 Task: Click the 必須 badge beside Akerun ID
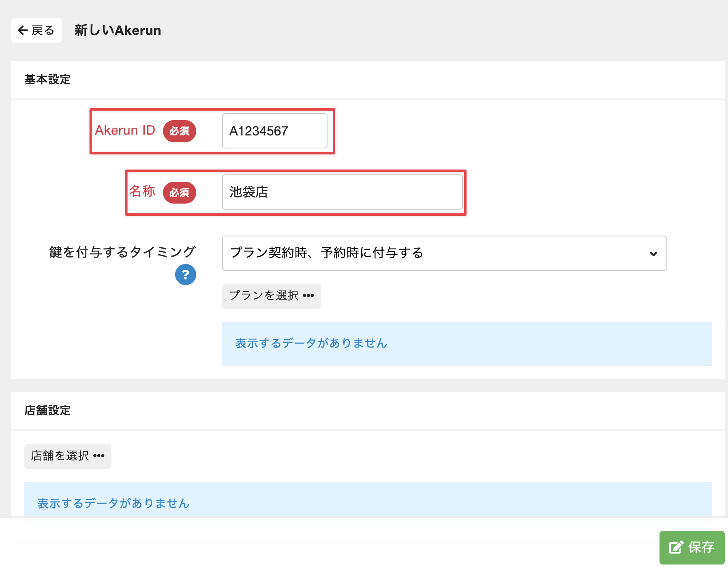tap(179, 131)
